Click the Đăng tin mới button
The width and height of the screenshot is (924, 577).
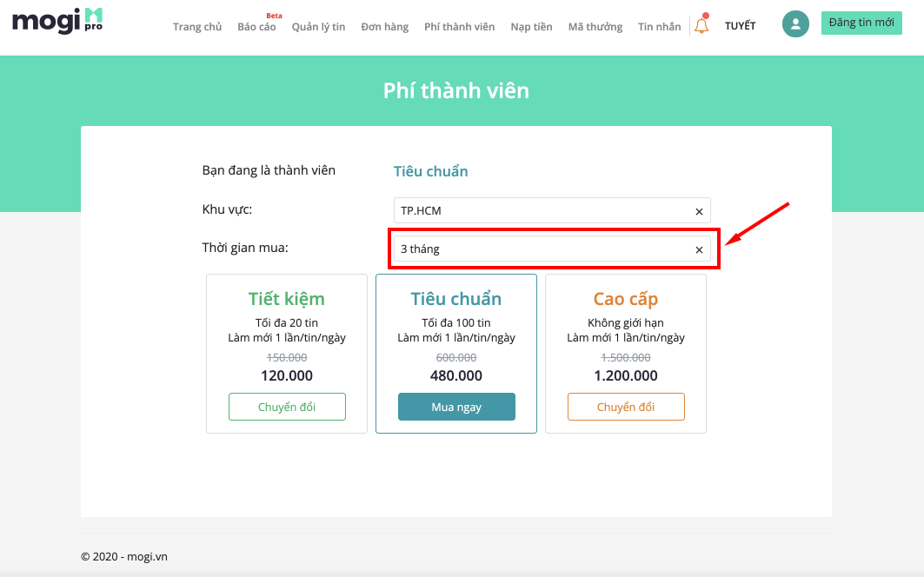861,23
